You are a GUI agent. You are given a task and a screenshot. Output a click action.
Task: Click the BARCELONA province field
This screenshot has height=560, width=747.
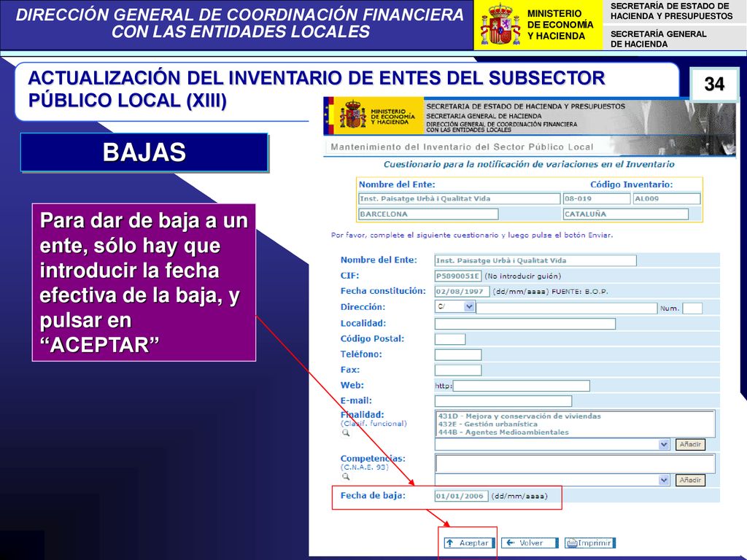pos(428,214)
